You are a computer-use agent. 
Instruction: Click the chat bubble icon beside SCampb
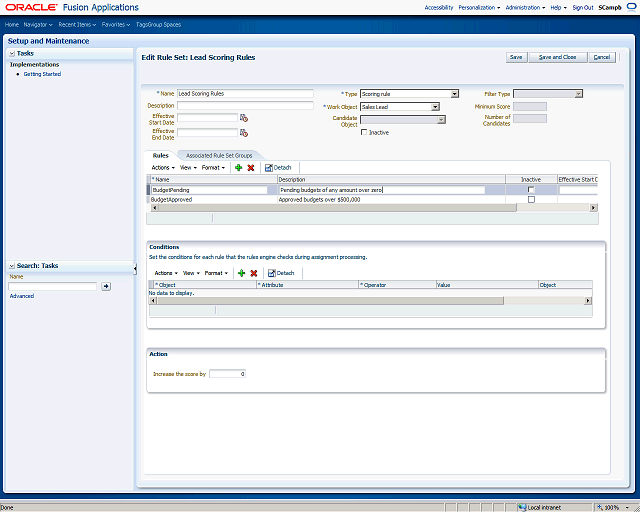point(631,7)
